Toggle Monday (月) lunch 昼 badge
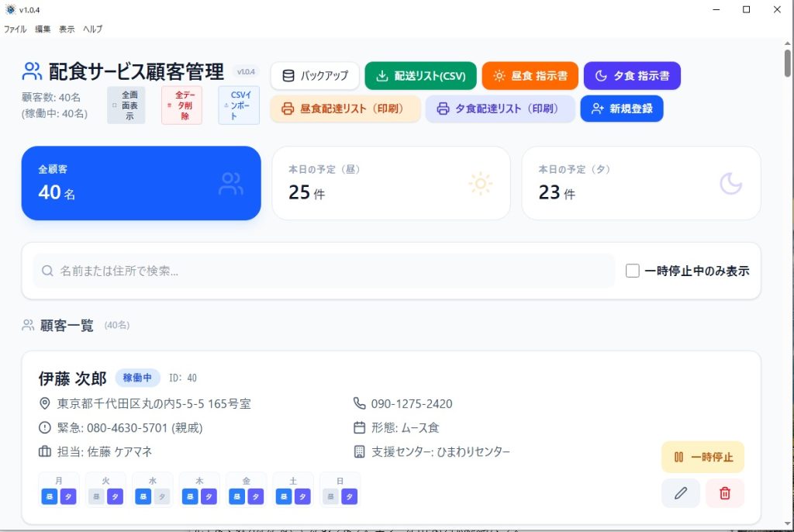Screen dimensions: 794x532 point(50,496)
